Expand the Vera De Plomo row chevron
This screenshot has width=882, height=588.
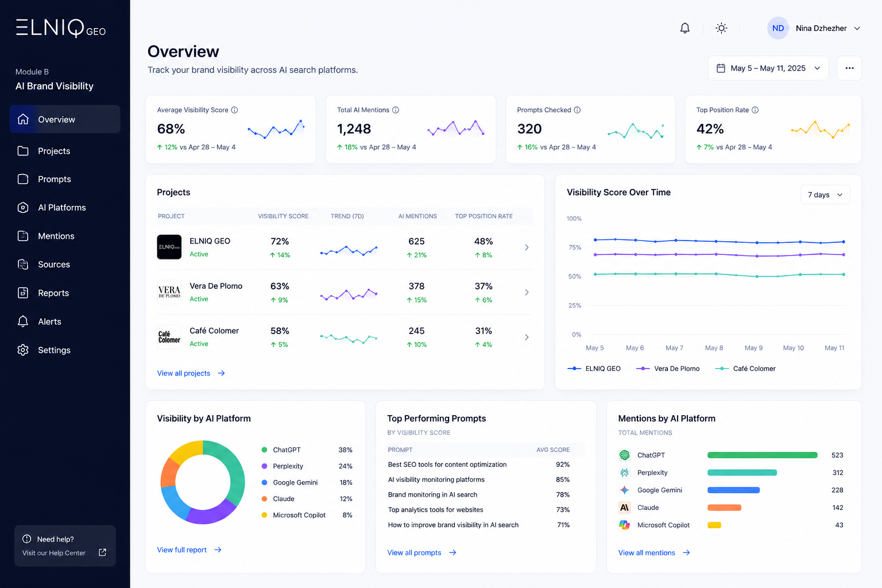point(527,292)
